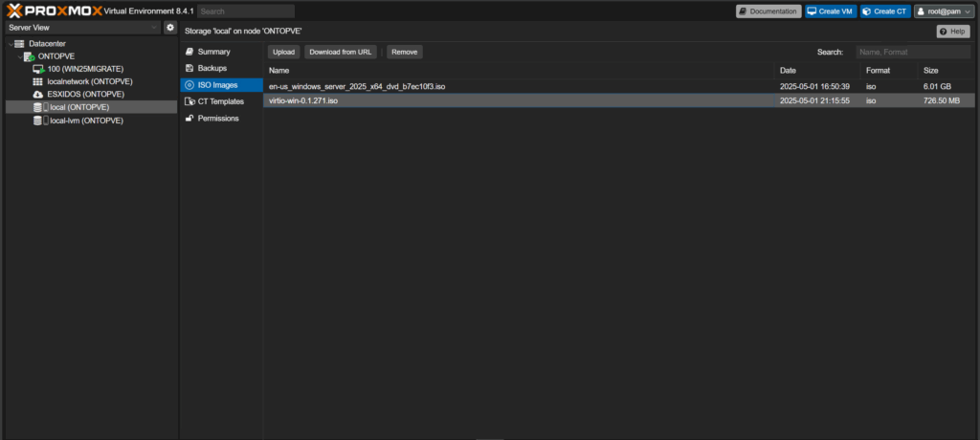Focus the Name, Format search field
Screen dimensions: 980x440
(x=913, y=52)
